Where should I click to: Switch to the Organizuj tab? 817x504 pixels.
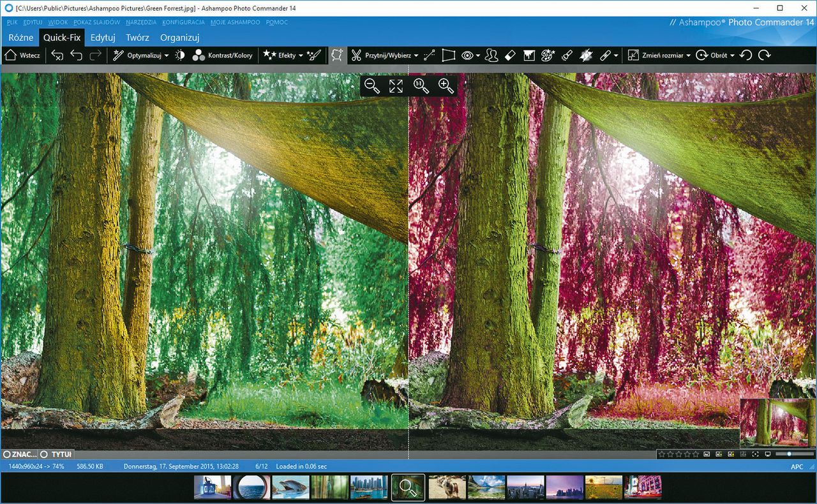click(x=180, y=38)
